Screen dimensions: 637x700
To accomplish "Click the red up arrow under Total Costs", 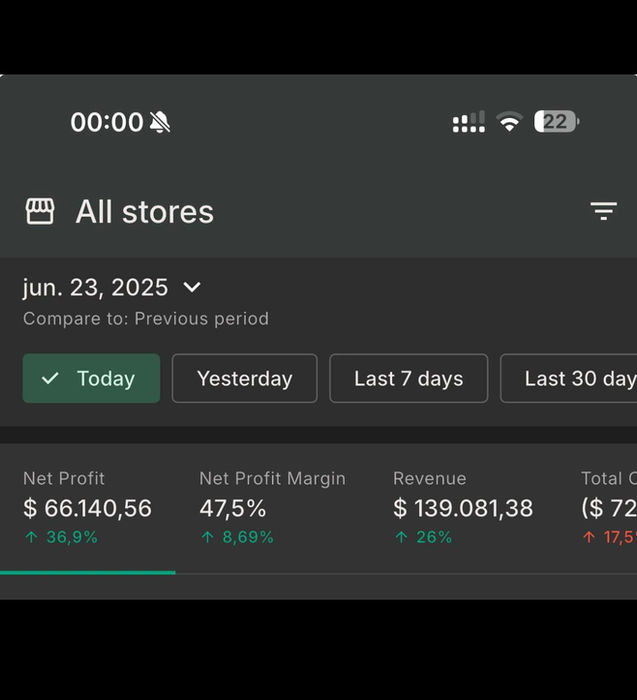I will 589,537.
